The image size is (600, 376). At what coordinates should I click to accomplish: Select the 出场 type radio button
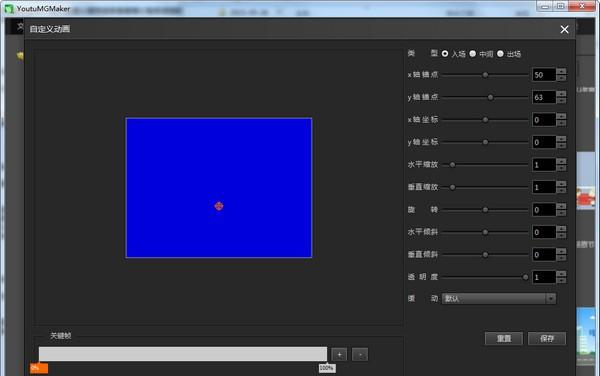pos(501,54)
